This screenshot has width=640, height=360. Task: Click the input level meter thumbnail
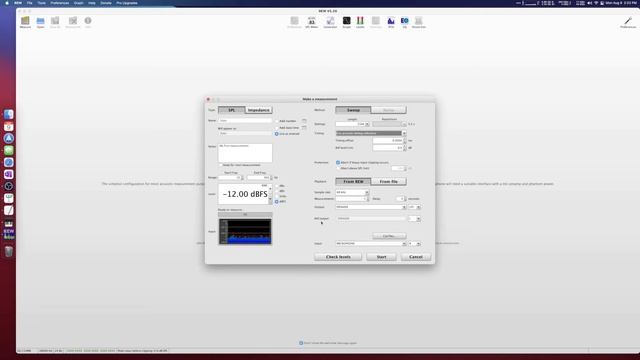(x=245, y=231)
